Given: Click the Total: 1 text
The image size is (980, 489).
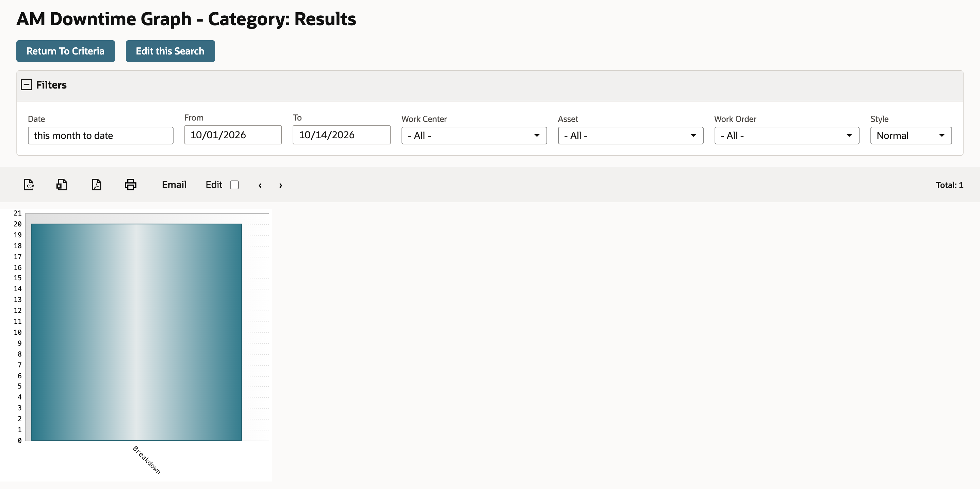Looking at the screenshot, I should click(x=949, y=185).
